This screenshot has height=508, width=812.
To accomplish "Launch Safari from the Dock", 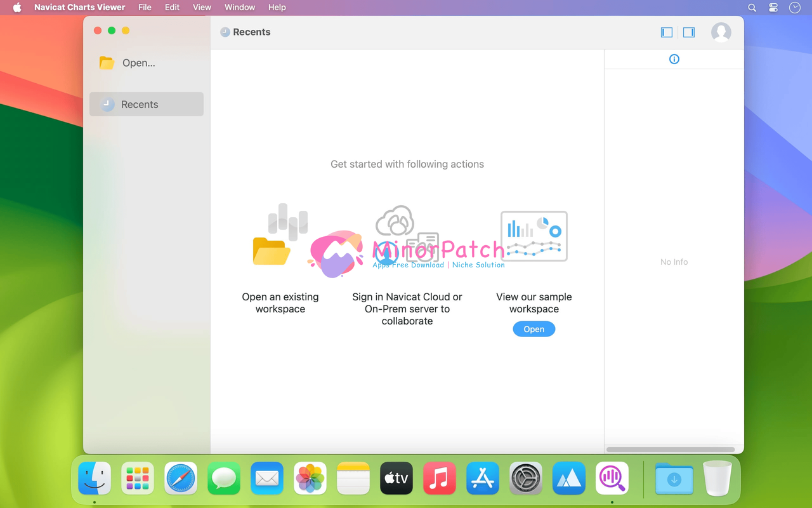I will point(181,478).
